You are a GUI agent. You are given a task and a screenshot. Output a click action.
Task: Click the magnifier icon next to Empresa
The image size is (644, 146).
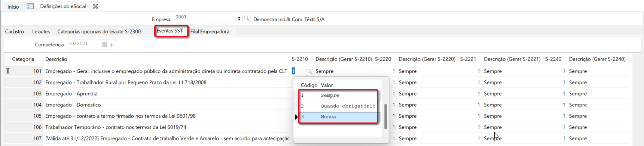(x=247, y=18)
